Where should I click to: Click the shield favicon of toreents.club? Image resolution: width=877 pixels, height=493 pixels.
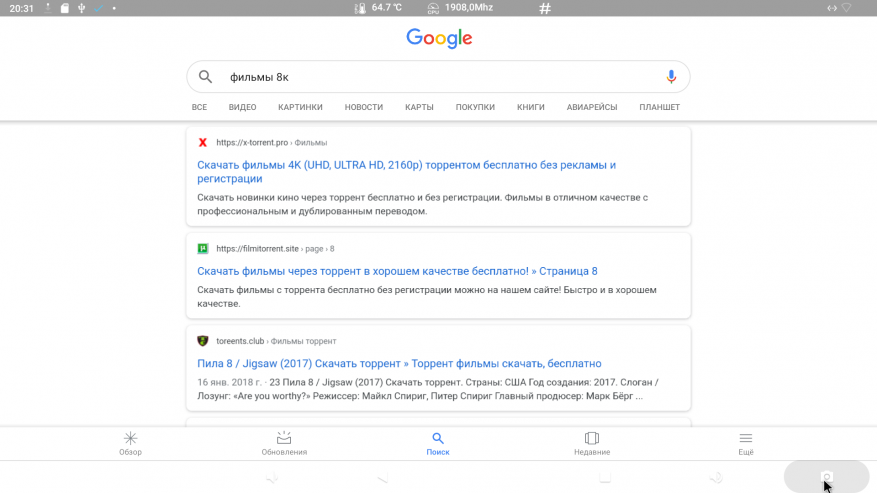pyautogui.click(x=202, y=341)
